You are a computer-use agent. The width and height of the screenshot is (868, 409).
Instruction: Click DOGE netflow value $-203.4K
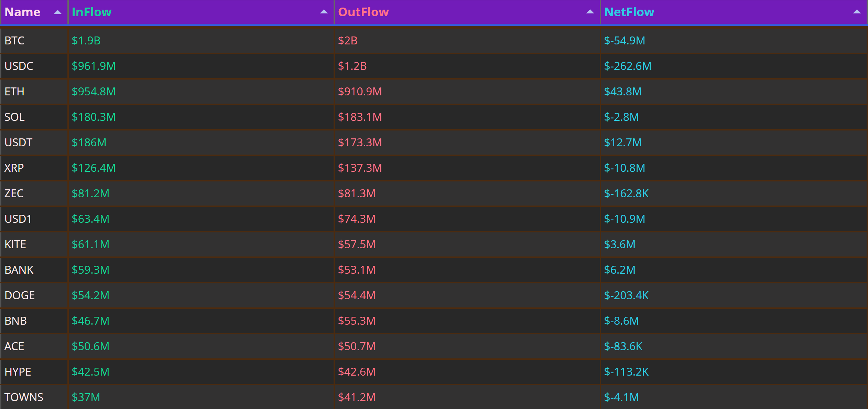pos(626,295)
